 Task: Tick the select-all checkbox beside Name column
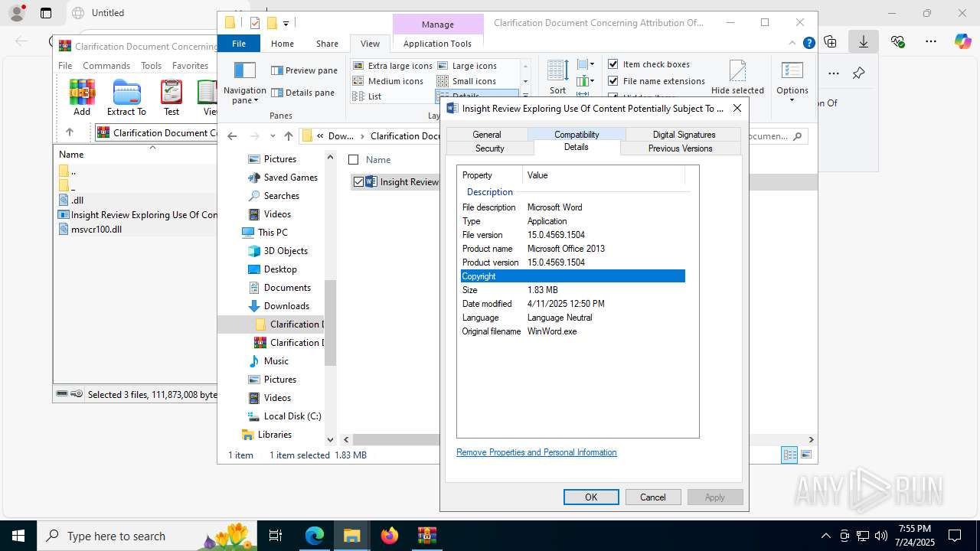tap(353, 160)
